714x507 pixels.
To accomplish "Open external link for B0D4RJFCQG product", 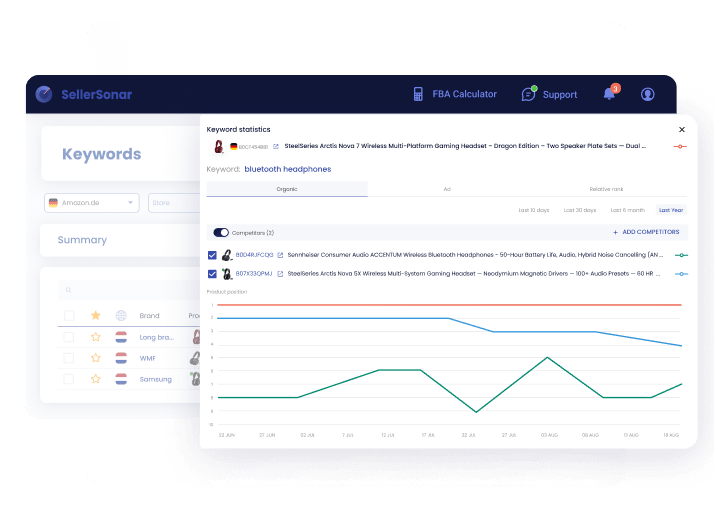I will point(281,255).
